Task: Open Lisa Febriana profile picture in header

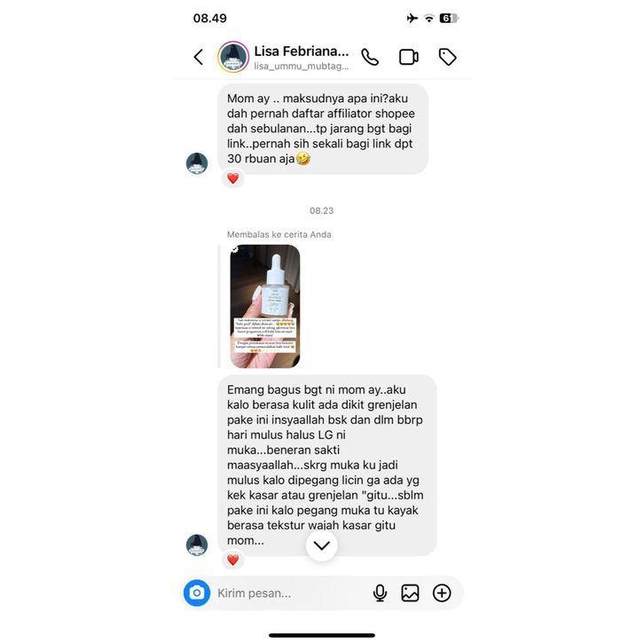Action: (x=233, y=57)
